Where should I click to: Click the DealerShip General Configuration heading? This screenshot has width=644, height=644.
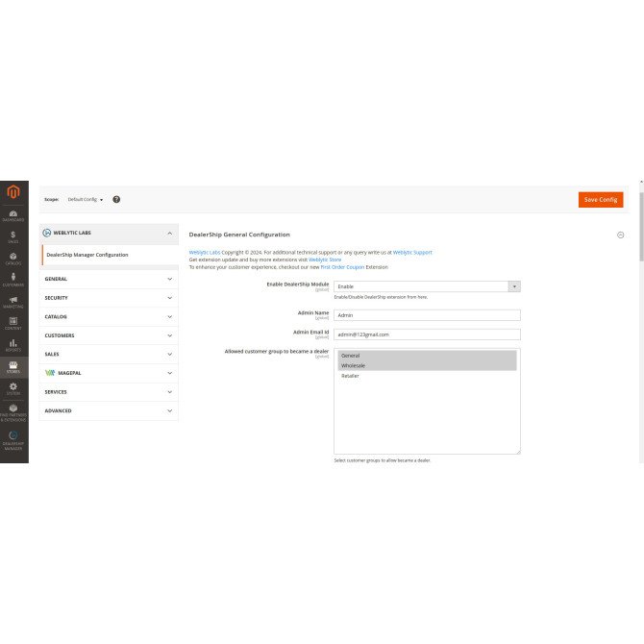point(239,235)
